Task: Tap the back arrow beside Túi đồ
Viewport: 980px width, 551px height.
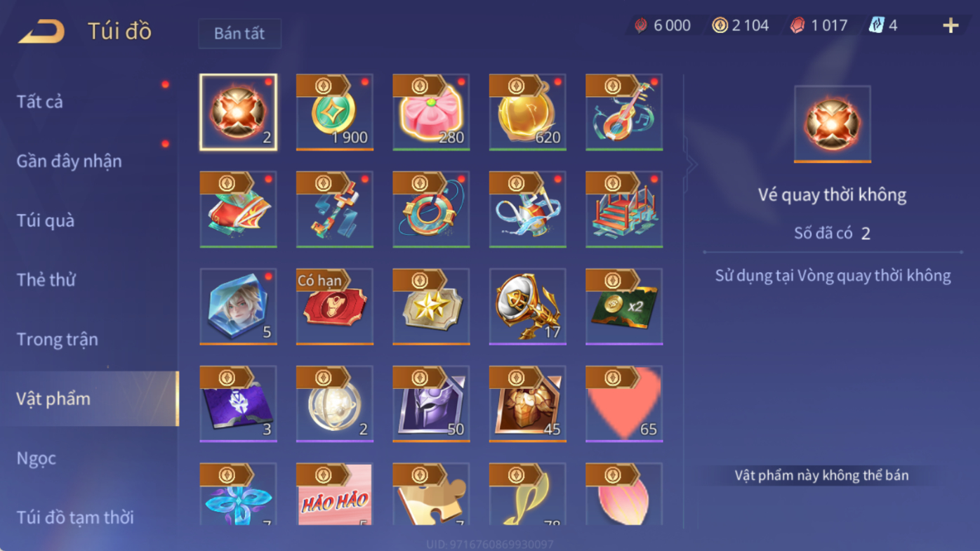Action: 41,32
